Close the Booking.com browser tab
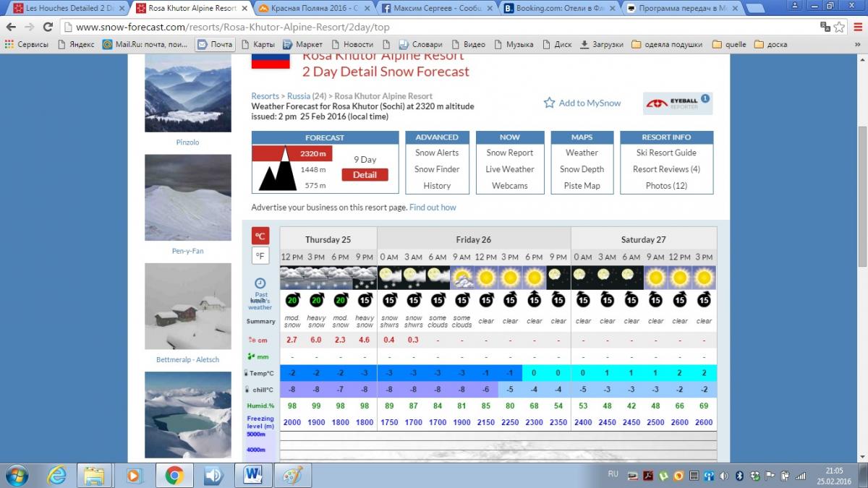Screen dimensions: 868x488 click(614, 9)
